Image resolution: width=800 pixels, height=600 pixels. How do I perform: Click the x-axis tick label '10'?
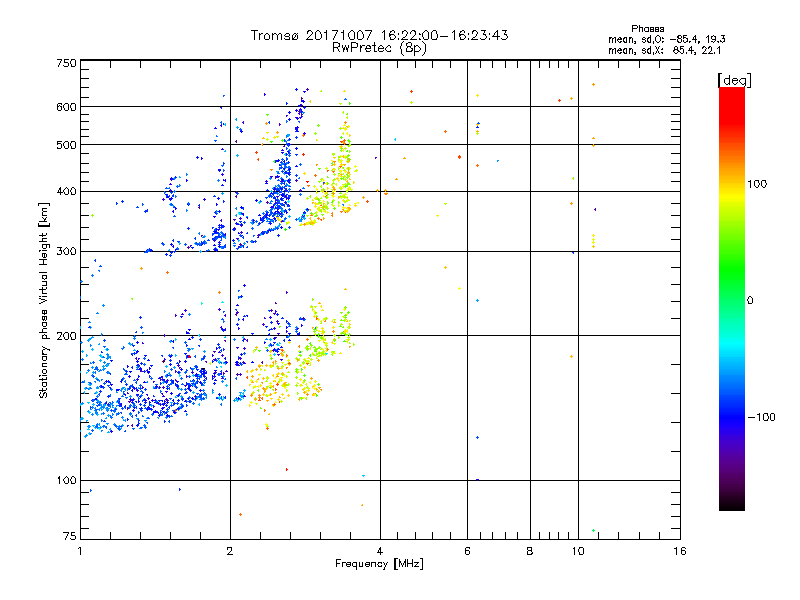[x=578, y=551]
